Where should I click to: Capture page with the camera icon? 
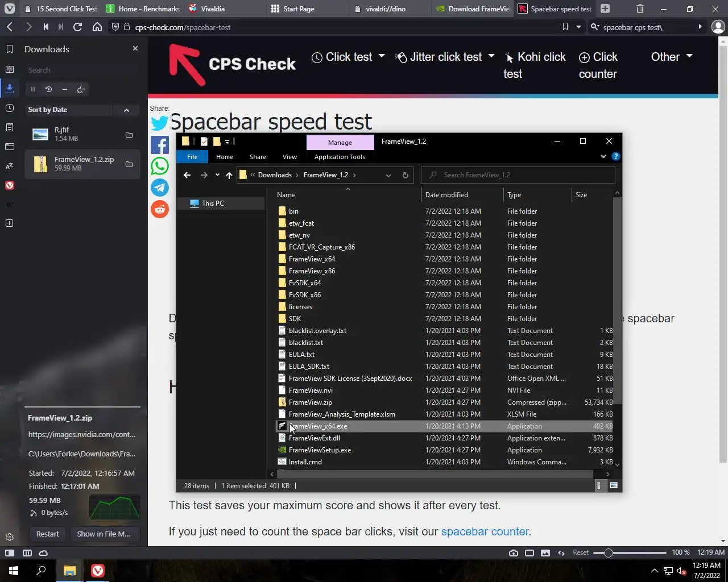pyautogui.click(x=514, y=552)
